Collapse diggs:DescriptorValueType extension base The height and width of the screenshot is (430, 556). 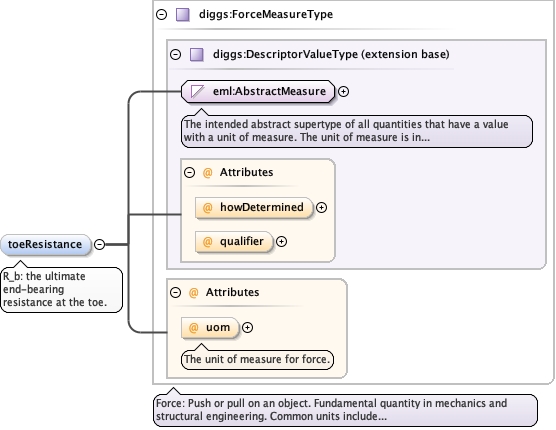pos(176,55)
